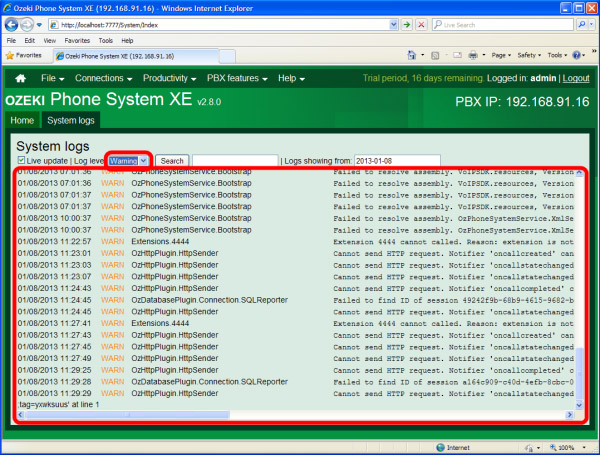This screenshot has height=455, width=600.
Task: Click the zoom level 100% in status bar
Action: pos(566,447)
